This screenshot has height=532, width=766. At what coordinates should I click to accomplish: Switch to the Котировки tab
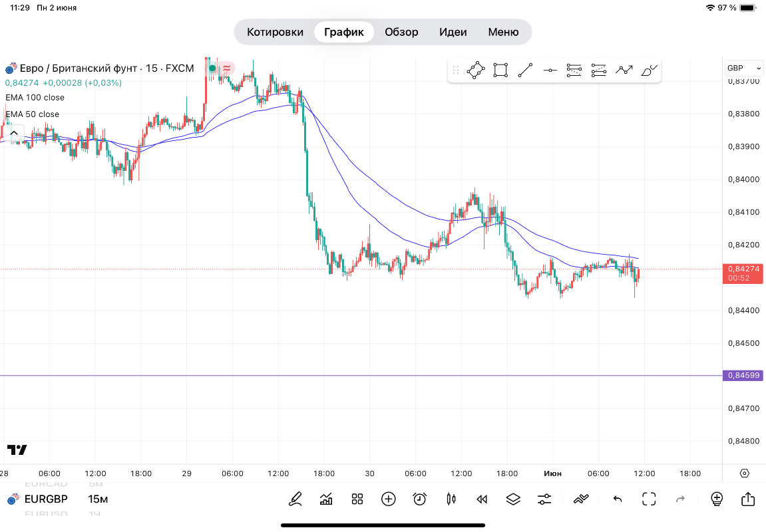point(275,32)
